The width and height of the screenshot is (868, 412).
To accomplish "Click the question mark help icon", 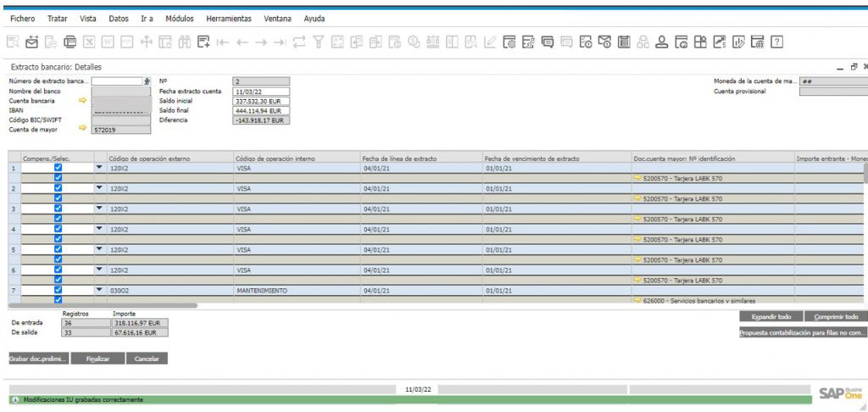I will (777, 42).
